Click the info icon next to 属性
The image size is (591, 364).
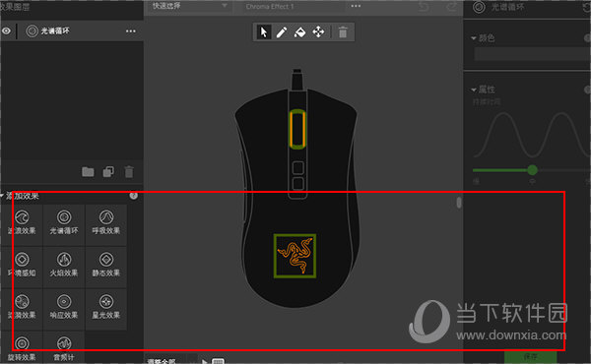tap(588, 90)
